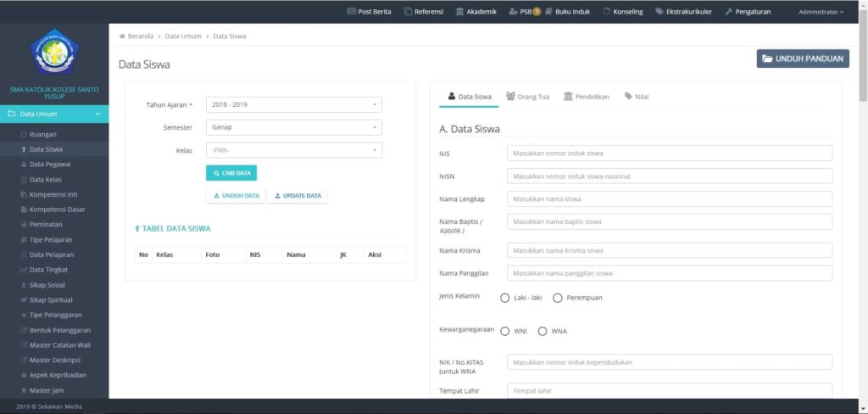Image resolution: width=868 pixels, height=414 pixels.
Task: Click the NISN input field
Action: pyautogui.click(x=670, y=176)
